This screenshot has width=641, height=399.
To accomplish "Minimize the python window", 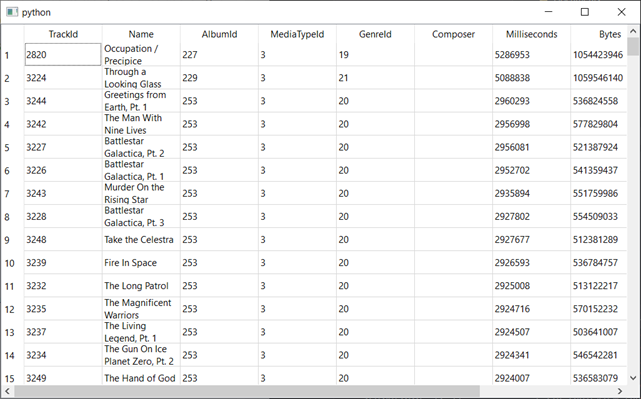I will click(x=549, y=12).
